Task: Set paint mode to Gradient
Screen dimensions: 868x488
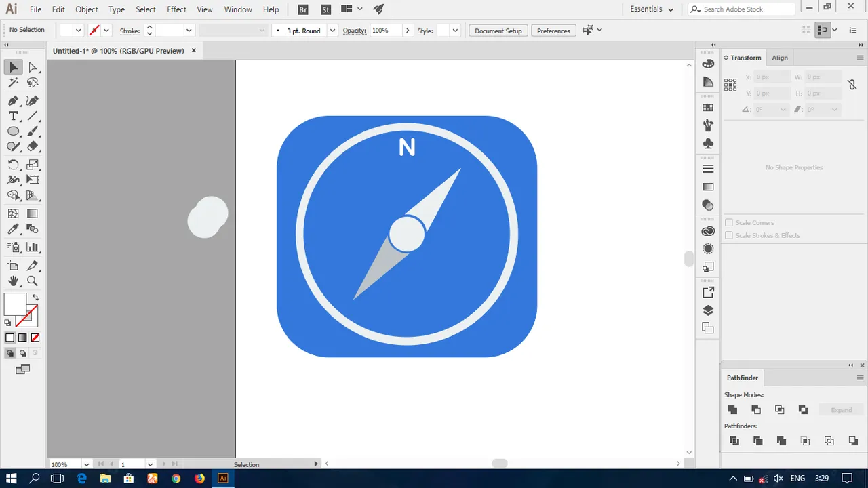Action: tap(22, 338)
